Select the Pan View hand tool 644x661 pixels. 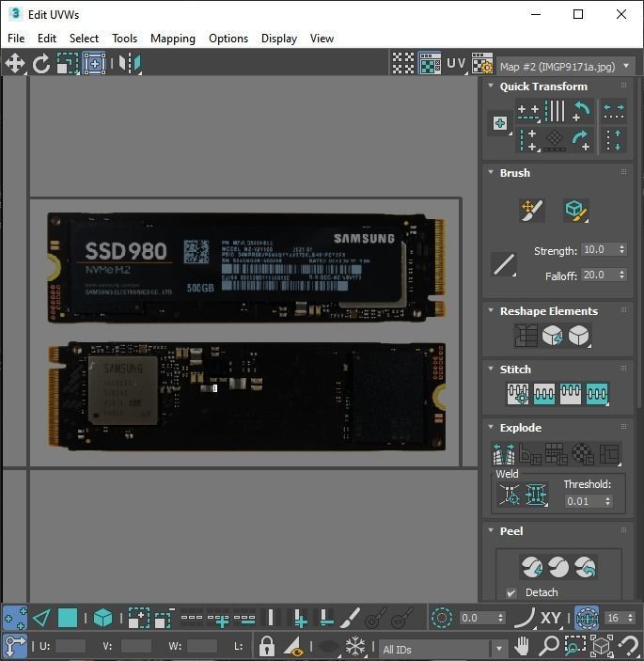522,645
